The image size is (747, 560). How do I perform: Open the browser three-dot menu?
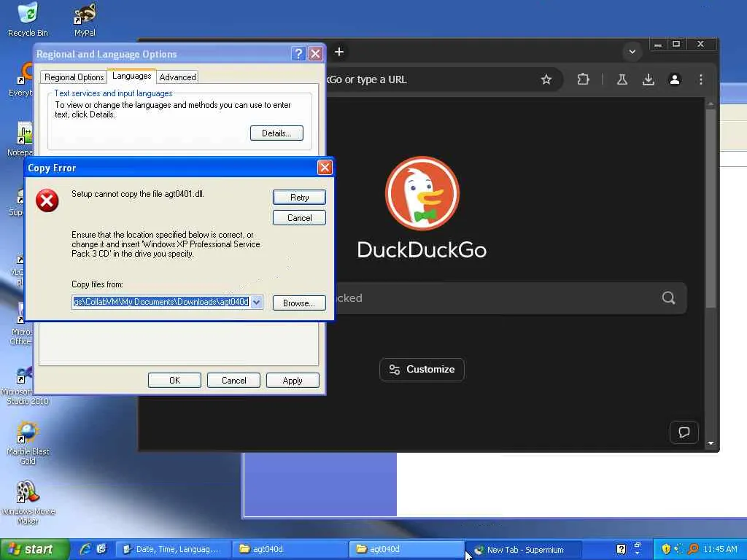pyautogui.click(x=701, y=79)
